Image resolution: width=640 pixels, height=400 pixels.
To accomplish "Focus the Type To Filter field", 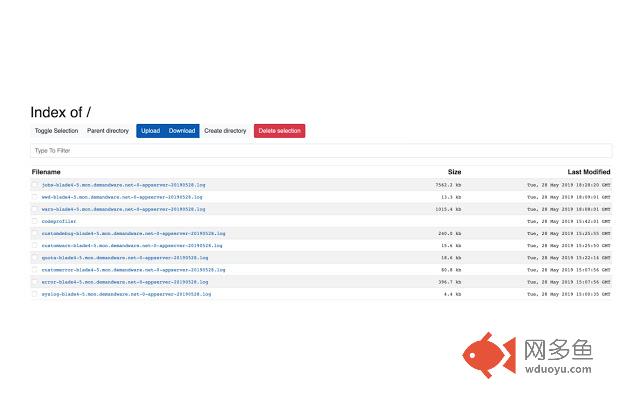I will [321, 151].
